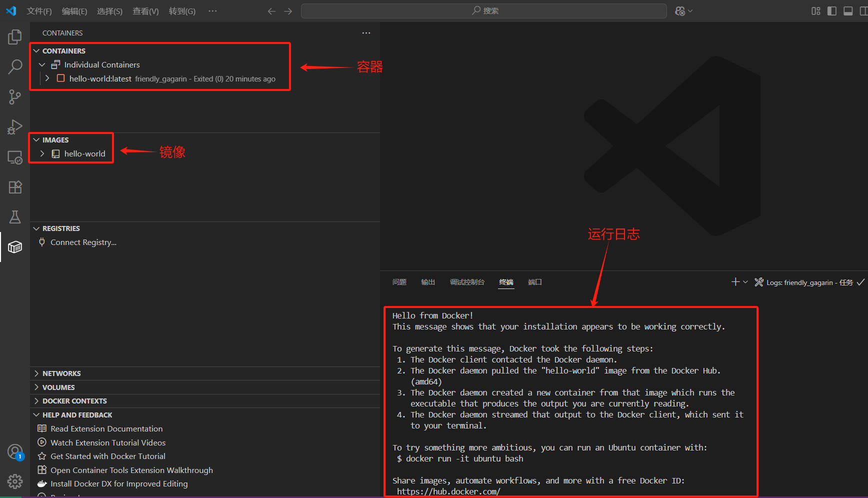Open Container Tools Extension Walkthrough

pyautogui.click(x=131, y=470)
